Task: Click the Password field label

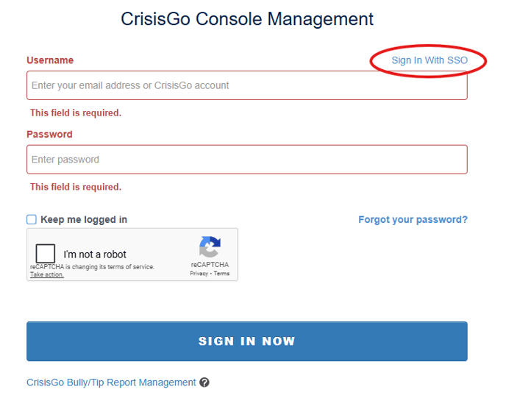Action: pyautogui.click(x=49, y=135)
